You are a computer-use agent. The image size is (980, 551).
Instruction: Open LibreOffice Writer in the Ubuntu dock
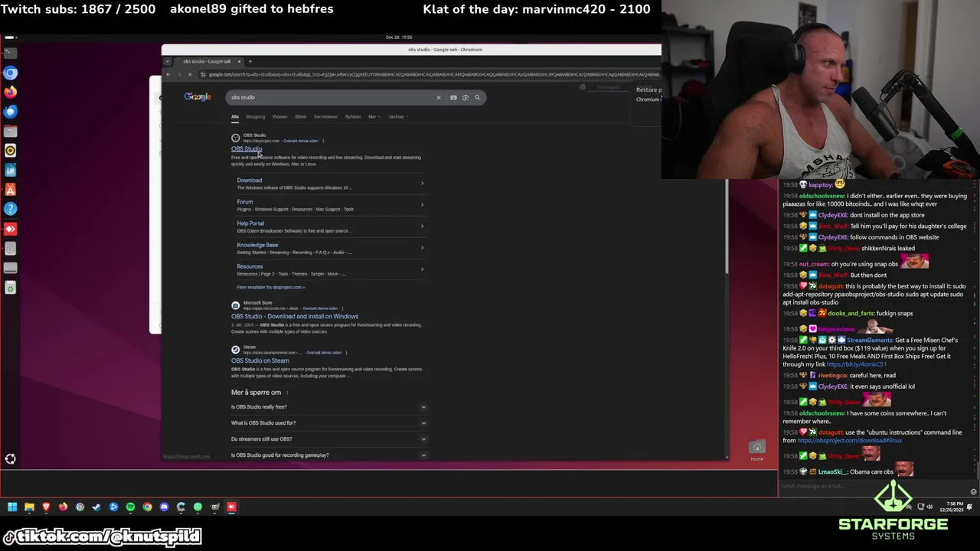click(x=10, y=171)
